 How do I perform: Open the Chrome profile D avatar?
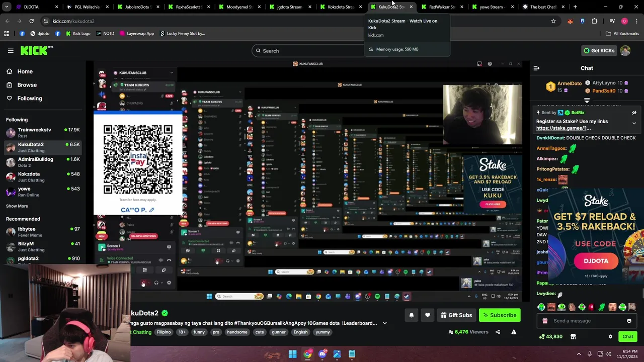pos(624,21)
